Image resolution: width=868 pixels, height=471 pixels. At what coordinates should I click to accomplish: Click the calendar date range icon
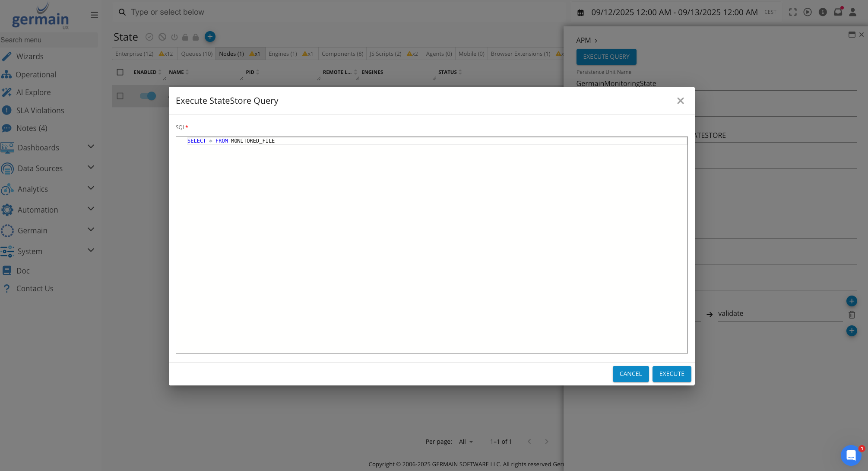(x=581, y=13)
